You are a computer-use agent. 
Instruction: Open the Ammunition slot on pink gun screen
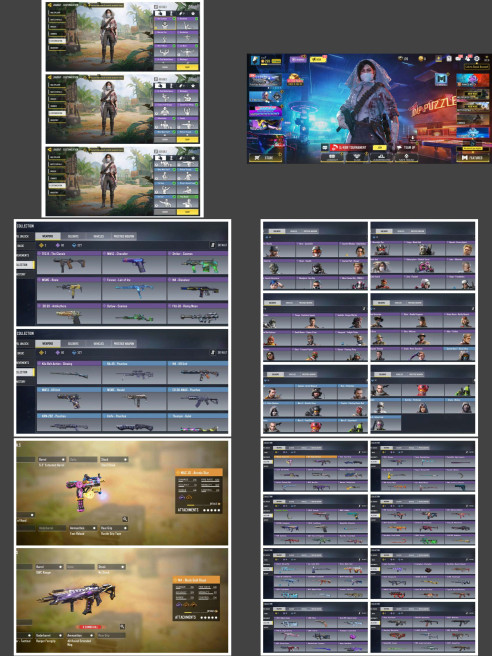coord(83,528)
